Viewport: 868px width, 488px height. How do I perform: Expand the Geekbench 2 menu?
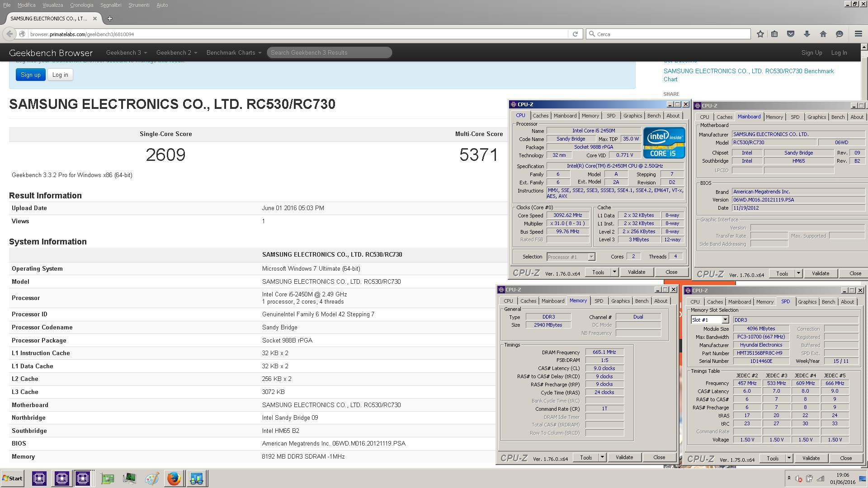click(x=177, y=52)
